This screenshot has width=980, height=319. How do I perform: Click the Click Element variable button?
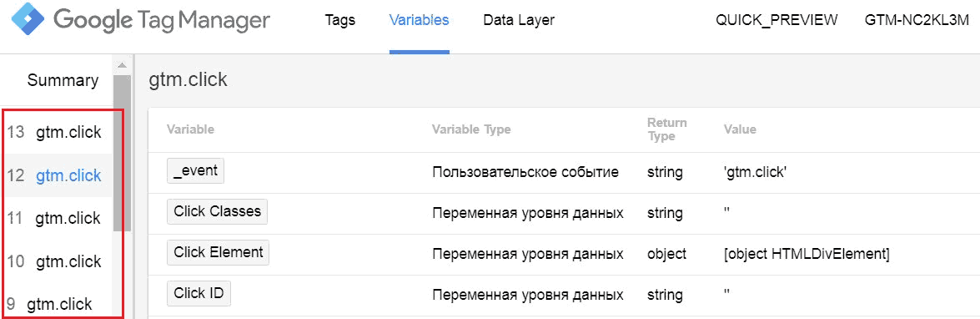click(219, 252)
